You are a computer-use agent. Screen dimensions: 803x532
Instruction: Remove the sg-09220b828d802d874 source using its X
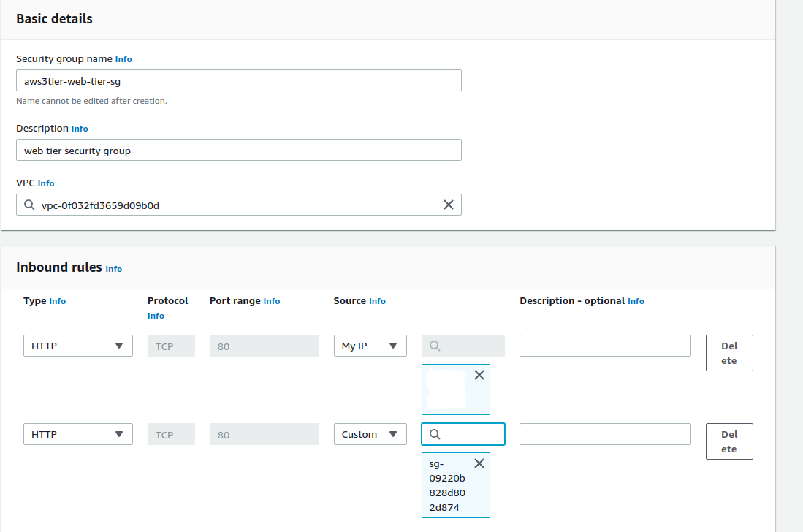479,463
